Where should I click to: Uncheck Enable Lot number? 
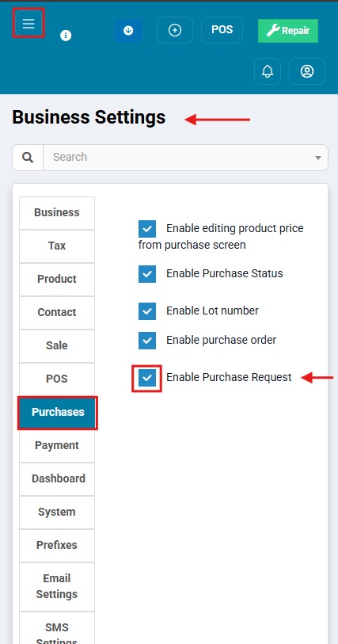tap(147, 311)
